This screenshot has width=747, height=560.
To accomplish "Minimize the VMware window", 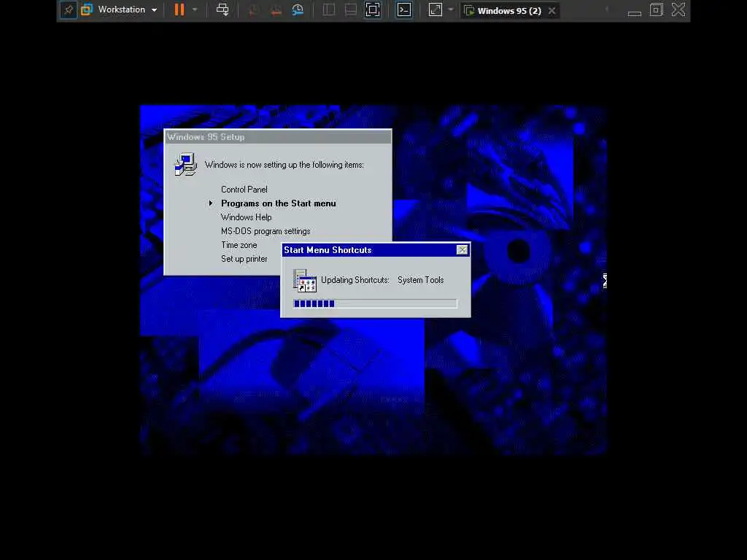I will (x=634, y=13).
